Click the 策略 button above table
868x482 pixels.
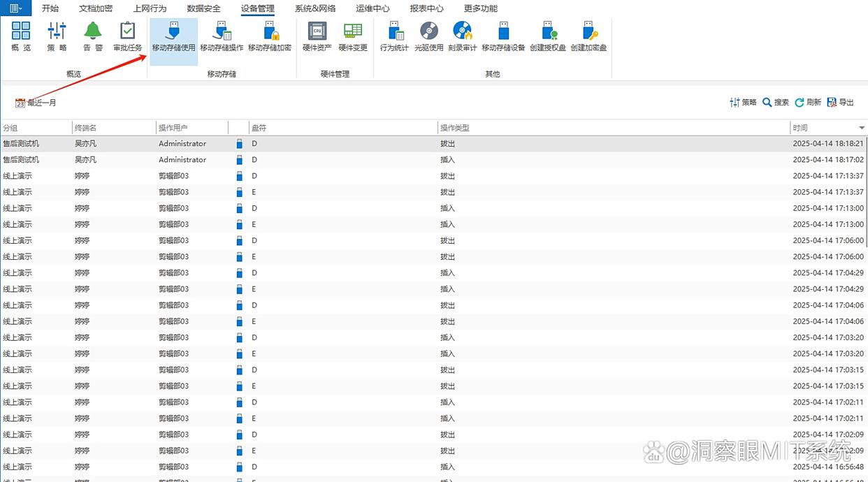coord(743,102)
